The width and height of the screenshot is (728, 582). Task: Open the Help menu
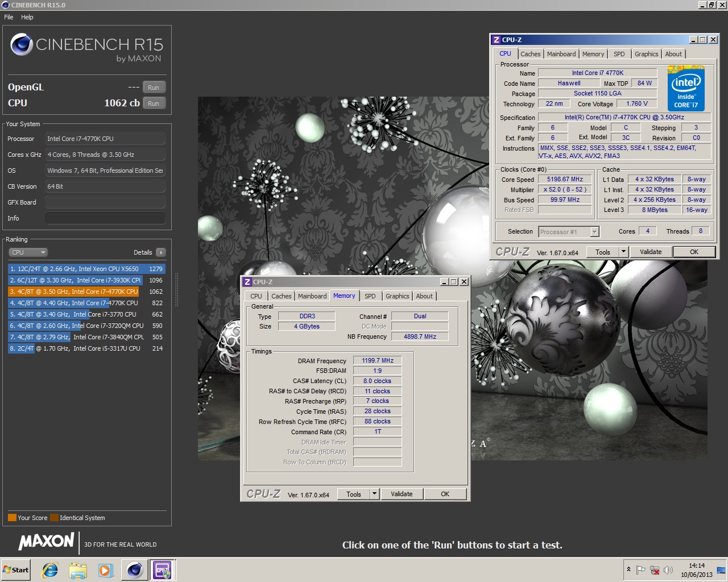click(x=27, y=17)
